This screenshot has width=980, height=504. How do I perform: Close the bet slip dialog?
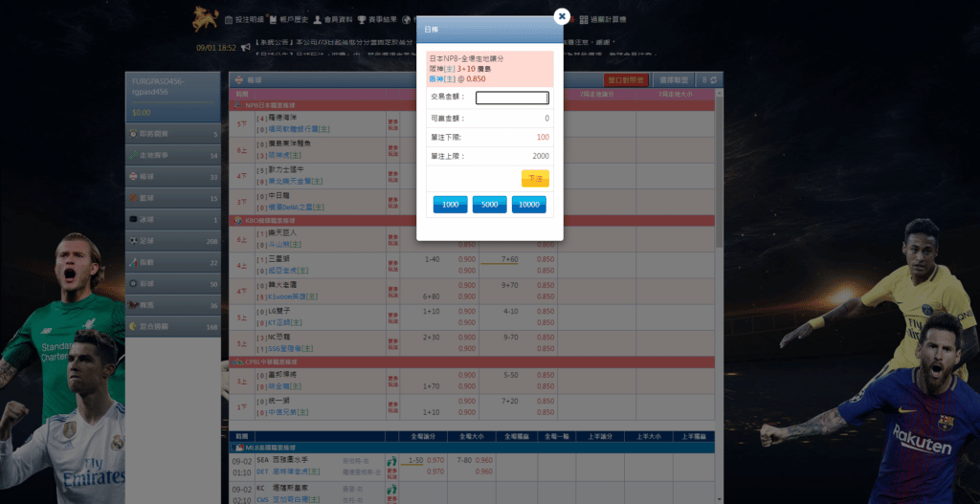[562, 17]
